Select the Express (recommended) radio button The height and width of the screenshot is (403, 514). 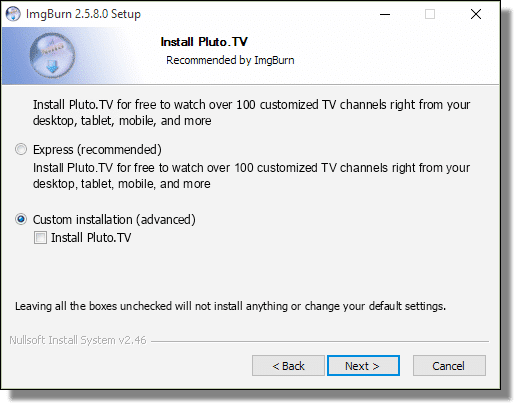[21, 149]
